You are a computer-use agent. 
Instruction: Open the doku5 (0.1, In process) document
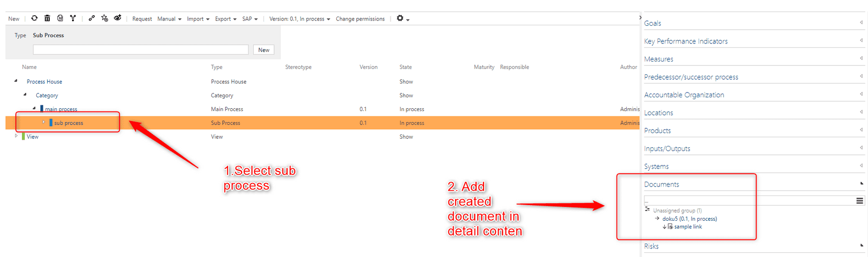[690, 219]
